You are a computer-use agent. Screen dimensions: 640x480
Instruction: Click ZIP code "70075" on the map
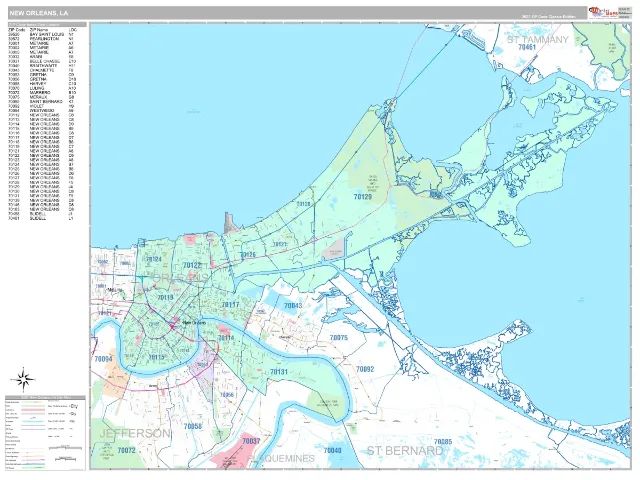(x=339, y=338)
